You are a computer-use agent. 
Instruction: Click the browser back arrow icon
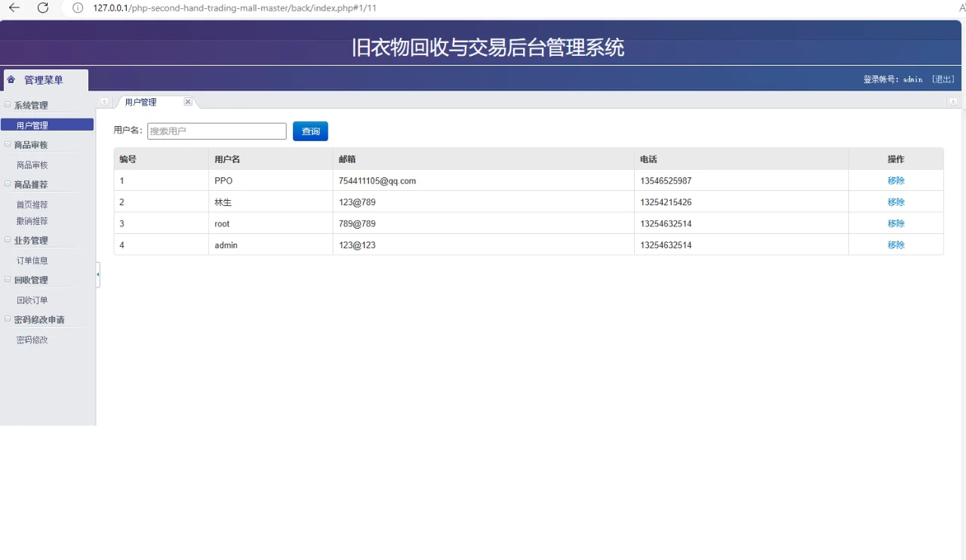pos(15,8)
